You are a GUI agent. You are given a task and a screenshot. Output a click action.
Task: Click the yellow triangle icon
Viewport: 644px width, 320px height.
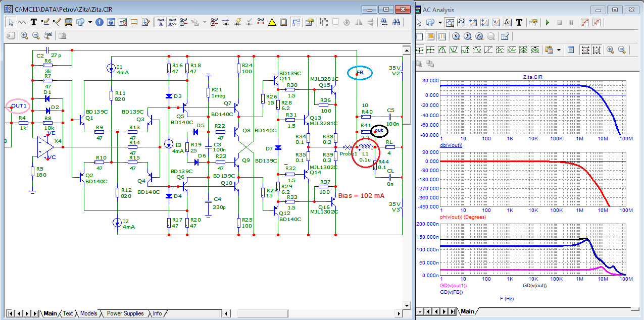(x=272, y=22)
